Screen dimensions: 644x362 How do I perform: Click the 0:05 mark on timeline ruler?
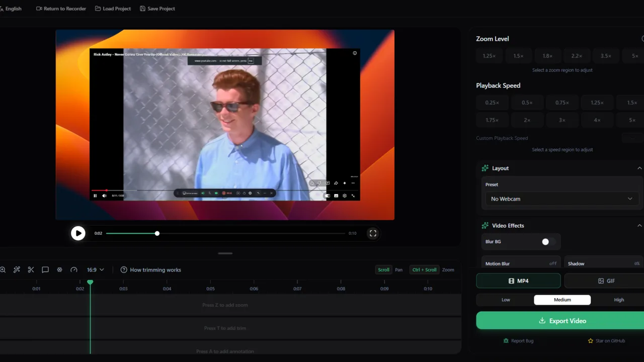click(x=210, y=289)
